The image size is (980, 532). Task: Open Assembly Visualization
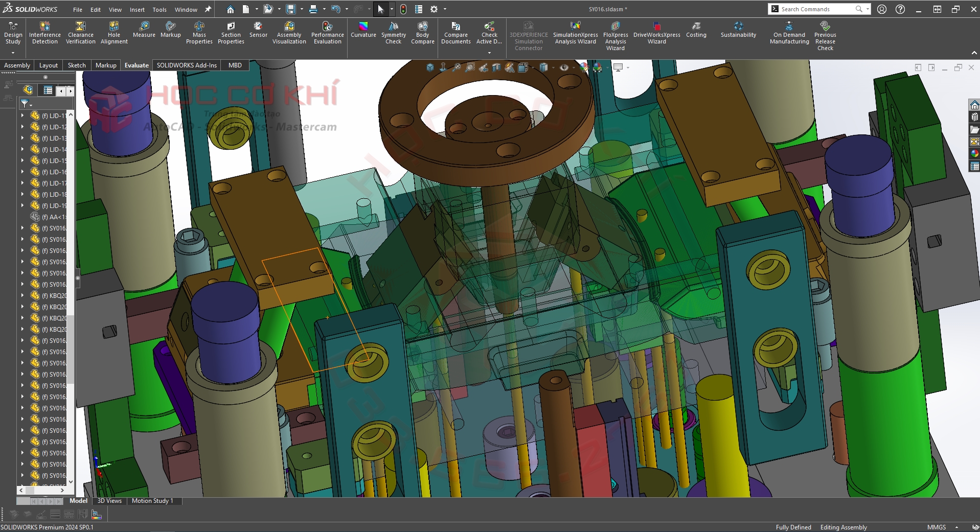[x=289, y=33]
